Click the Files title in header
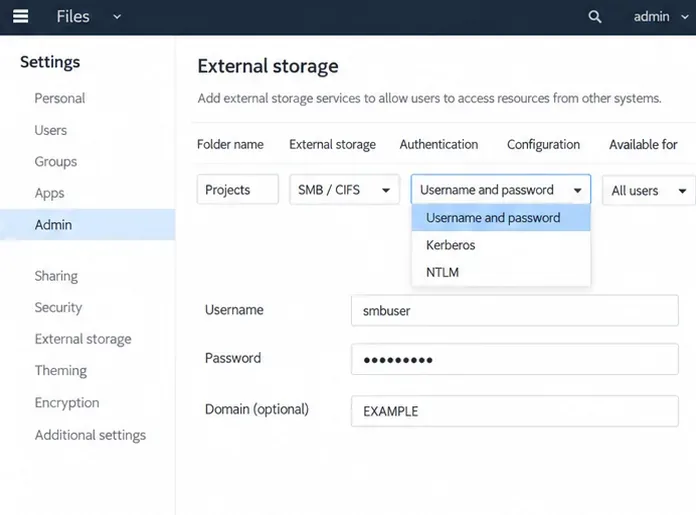 [73, 17]
